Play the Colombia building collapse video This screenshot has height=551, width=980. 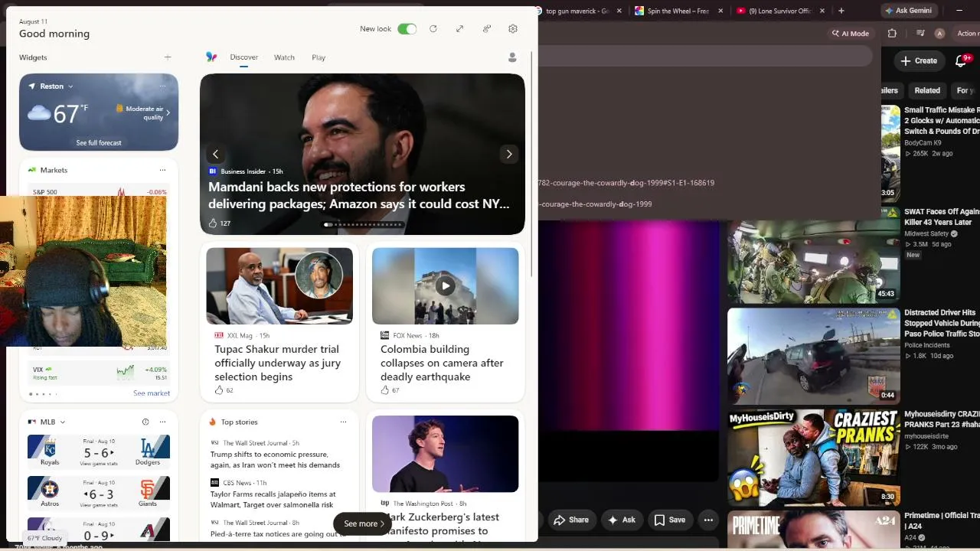coord(446,286)
